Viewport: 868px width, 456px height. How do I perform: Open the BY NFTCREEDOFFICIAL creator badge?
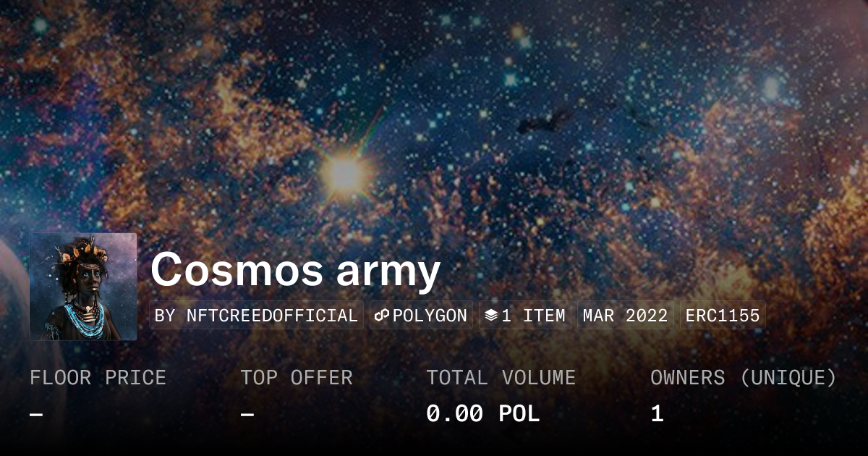click(257, 316)
